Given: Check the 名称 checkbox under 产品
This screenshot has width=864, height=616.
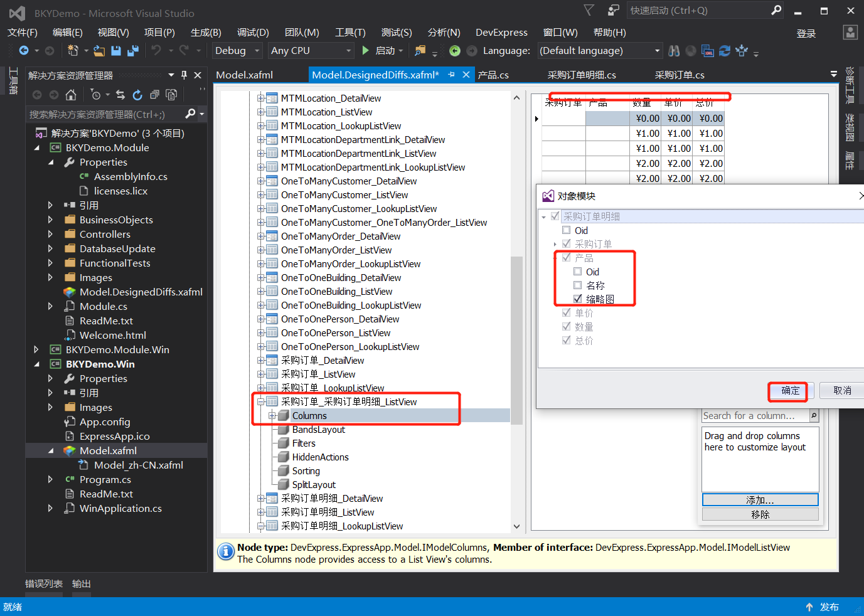Looking at the screenshot, I should click(578, 285).
